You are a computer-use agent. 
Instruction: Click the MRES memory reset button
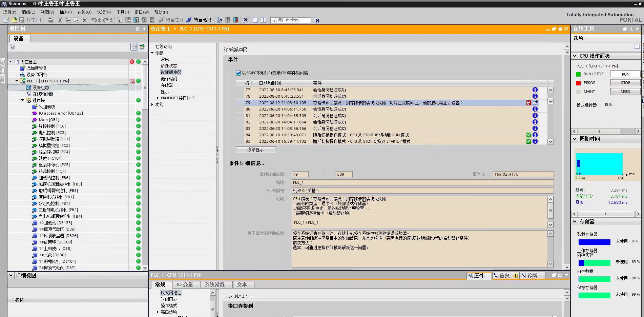625,92
